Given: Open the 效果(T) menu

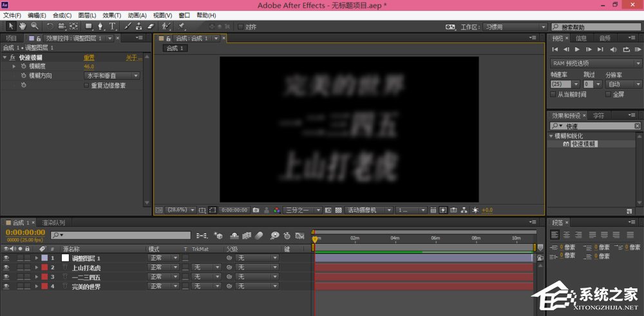Looking at the screenshot, I should click(112, 15).
